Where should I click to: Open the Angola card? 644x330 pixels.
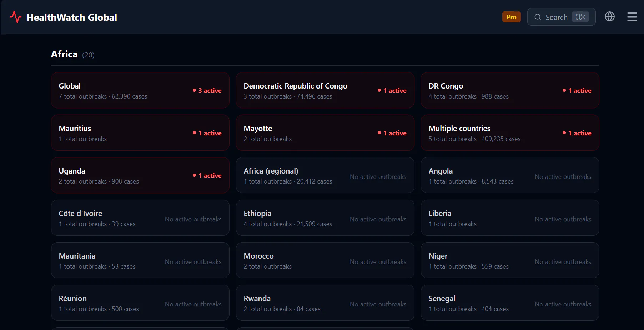tap(510, 175)
